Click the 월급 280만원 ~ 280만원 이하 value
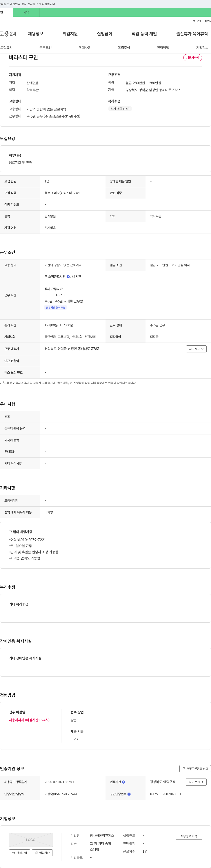Screen dimensions: 211x868 coord(170,265)
